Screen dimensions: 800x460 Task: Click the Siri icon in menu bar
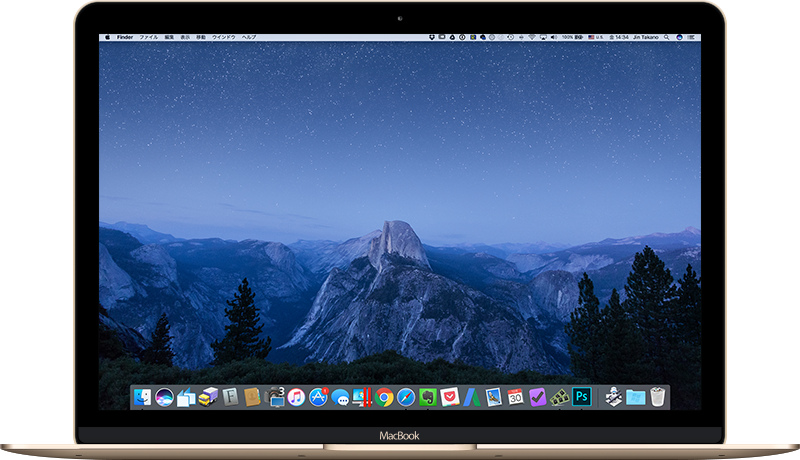click(x=680, y=37)
